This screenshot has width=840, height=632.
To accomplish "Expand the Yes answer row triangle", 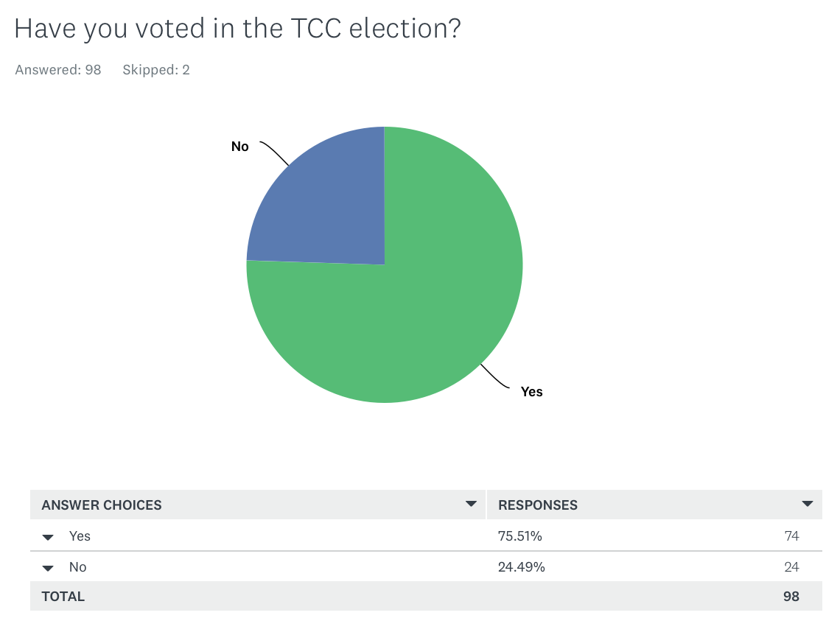I will [x=49, y=537].
